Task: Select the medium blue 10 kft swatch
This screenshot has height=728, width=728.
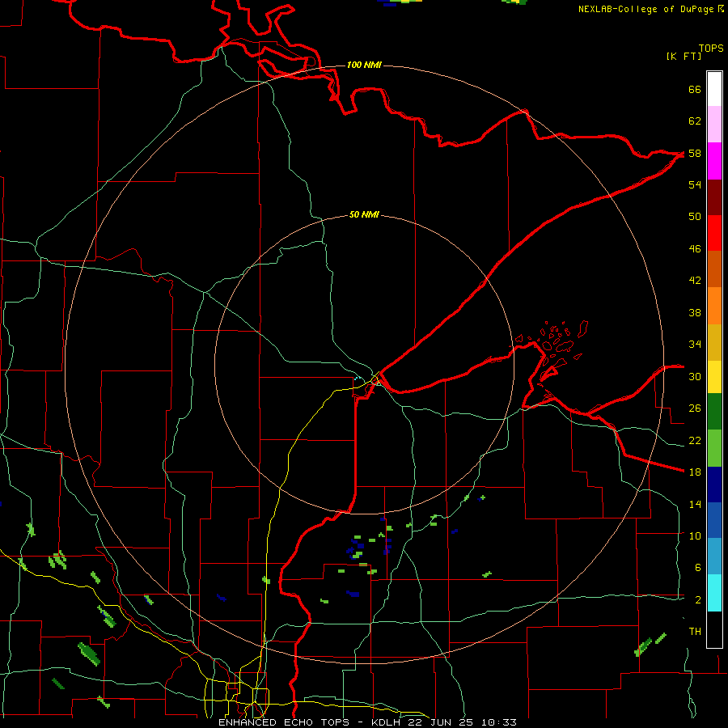Action: (x=714, y=520)
